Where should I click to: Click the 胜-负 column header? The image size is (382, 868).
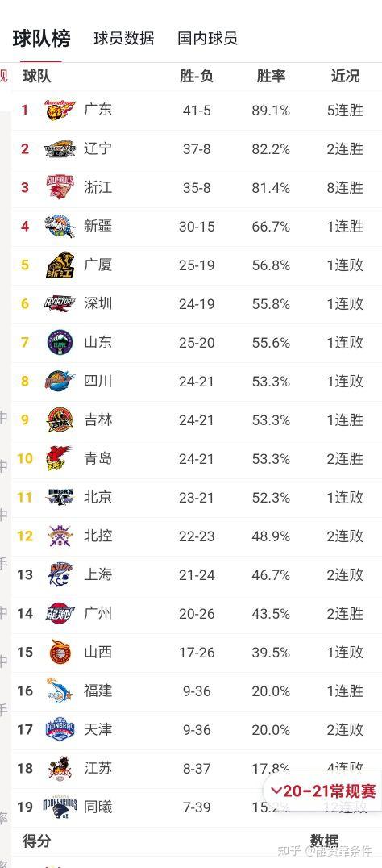(197, 76)
